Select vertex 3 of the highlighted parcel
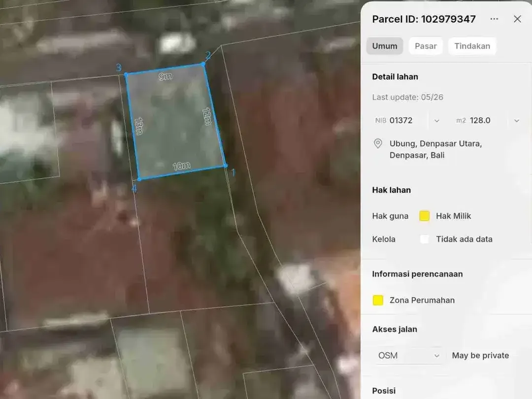The height and width of the screenshot is (399, 532). click(126, 75)
